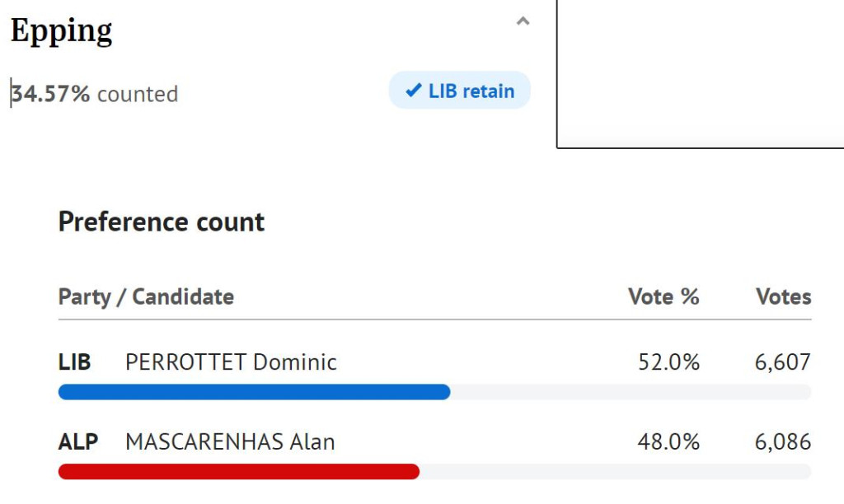Click the ALP party label
The image size is (844, 504).
[x=78, y=441]
